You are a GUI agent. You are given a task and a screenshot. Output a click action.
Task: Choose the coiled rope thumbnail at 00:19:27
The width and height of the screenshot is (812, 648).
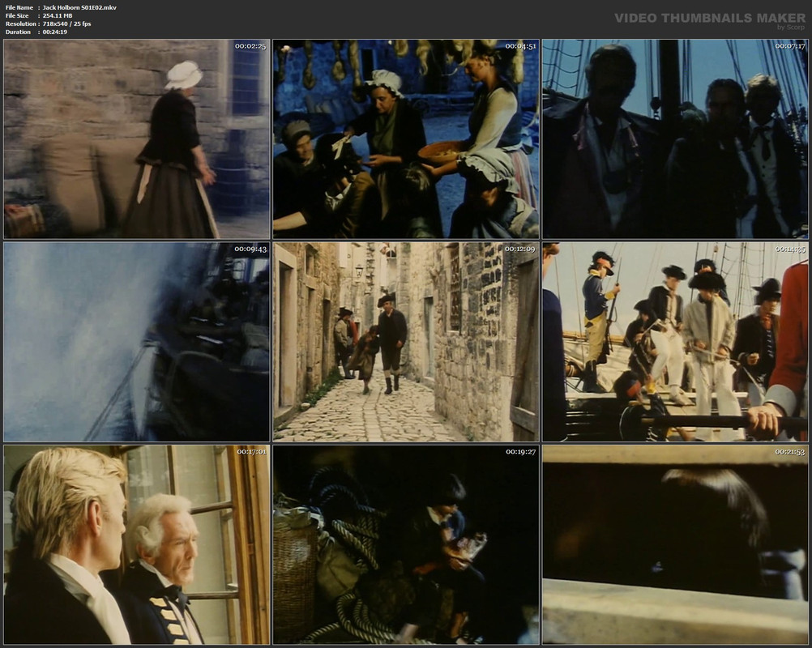coord(406,545)
